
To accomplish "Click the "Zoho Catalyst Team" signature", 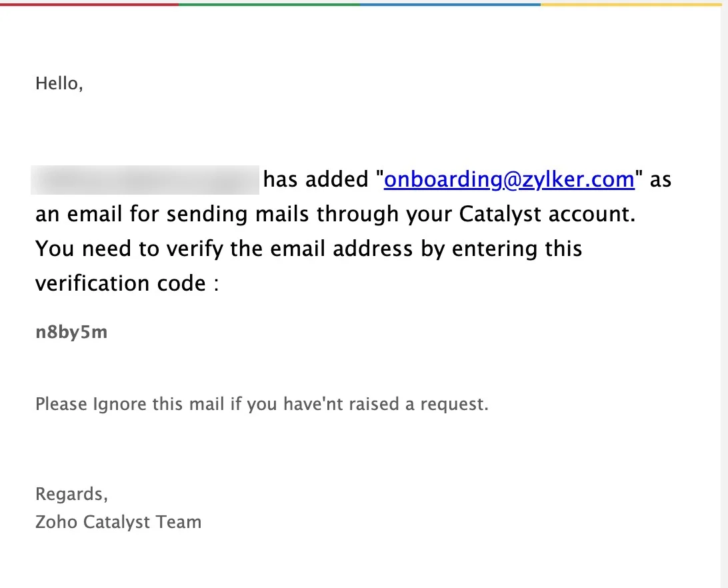I will [118, 521].
